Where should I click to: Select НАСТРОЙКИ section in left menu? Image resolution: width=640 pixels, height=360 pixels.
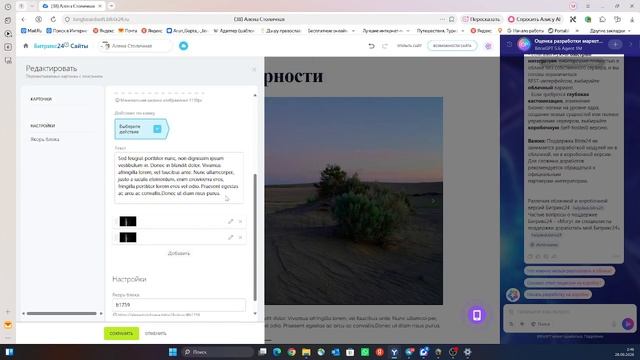[43, 126]
